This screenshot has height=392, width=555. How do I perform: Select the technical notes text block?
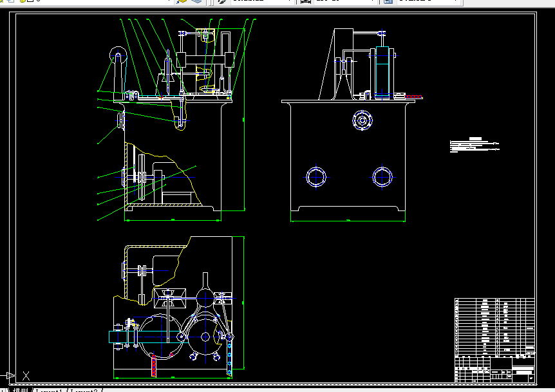pyautogui.click(x=475, y=145)
